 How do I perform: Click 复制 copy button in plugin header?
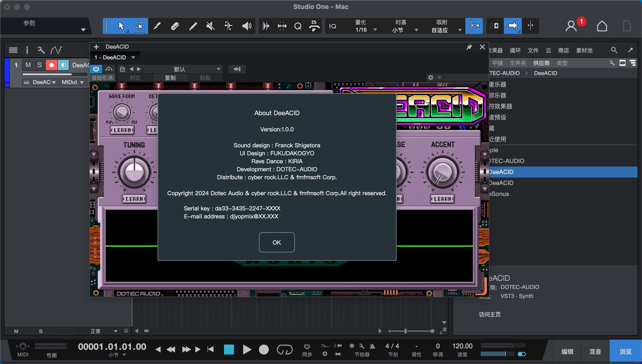point(170,78)
